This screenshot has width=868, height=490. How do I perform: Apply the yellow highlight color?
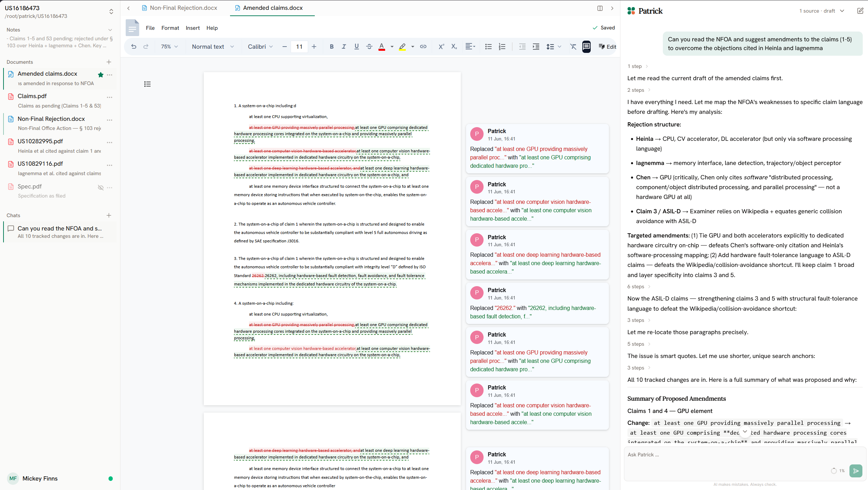pyautogui.click(x=402, y=47)
